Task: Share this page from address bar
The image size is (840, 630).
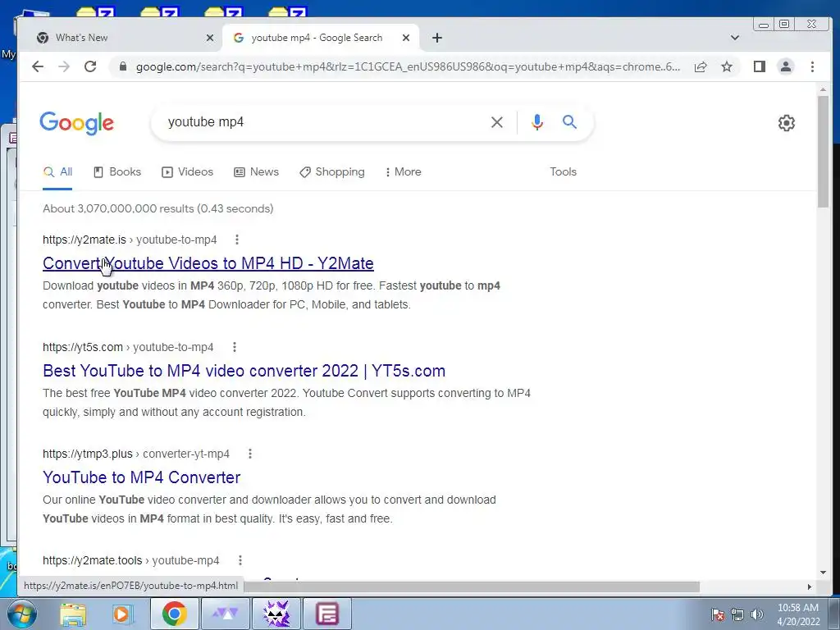Action: click(x=701, y=66)
